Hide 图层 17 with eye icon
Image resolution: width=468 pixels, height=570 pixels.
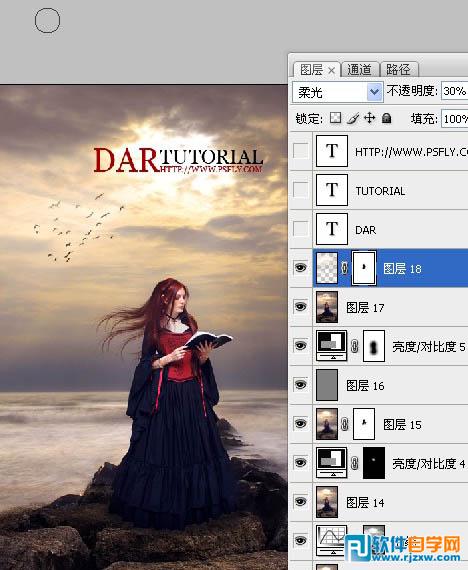(300, 307)
